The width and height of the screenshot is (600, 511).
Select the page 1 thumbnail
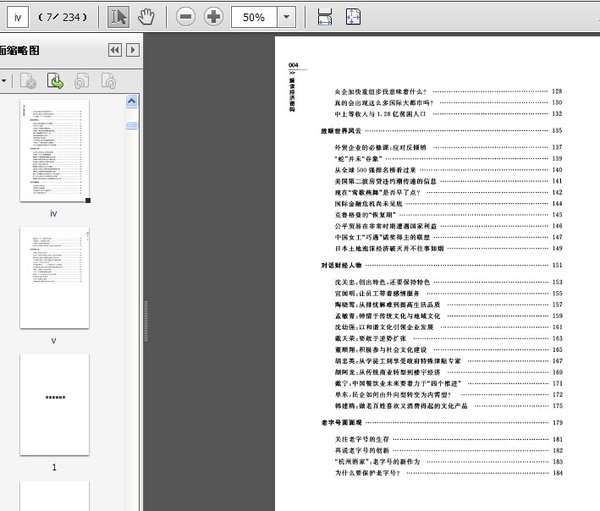click(54, 405)
